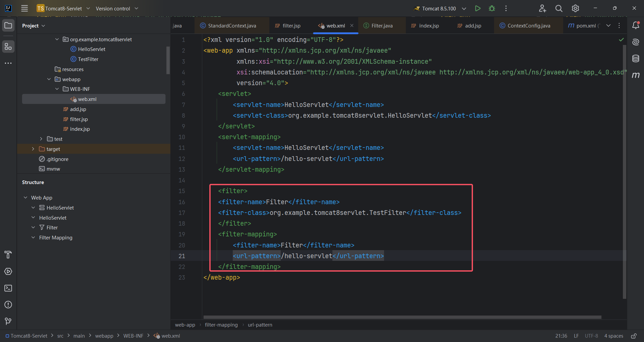
Task: Switch to the pom.xml tab
Action: (584, 25)
